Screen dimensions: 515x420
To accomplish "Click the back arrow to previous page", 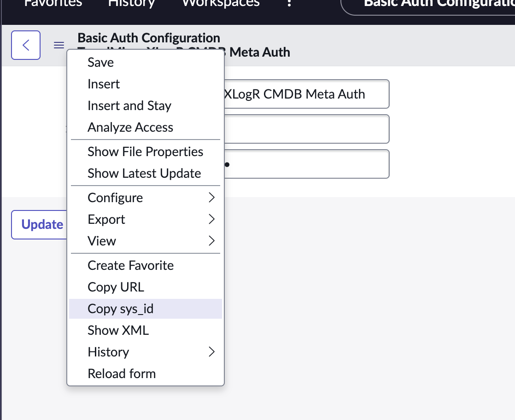I will click(25, 45).
